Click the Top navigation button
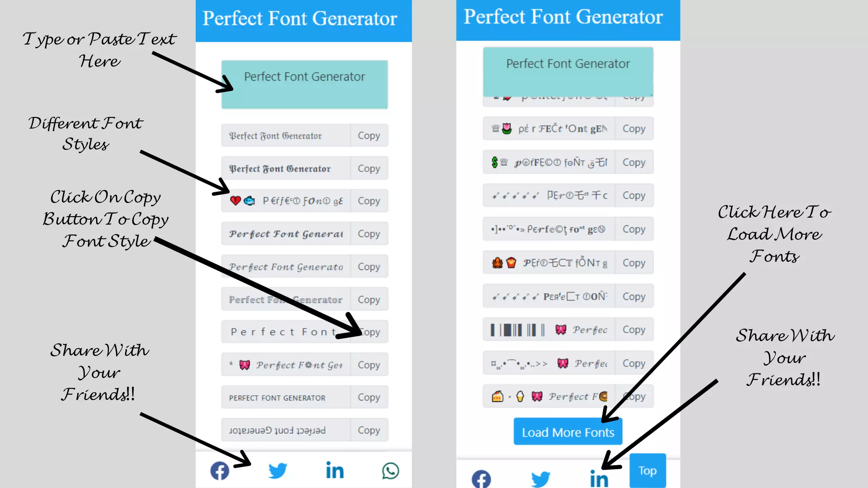Screen dimensions: 868x488 click(x=647, y=471)
